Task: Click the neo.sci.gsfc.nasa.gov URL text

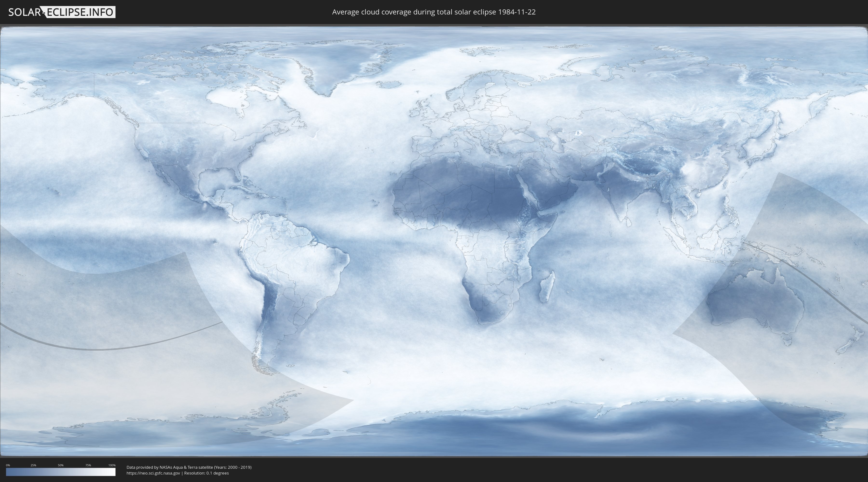Action: (x=153, y=473)
